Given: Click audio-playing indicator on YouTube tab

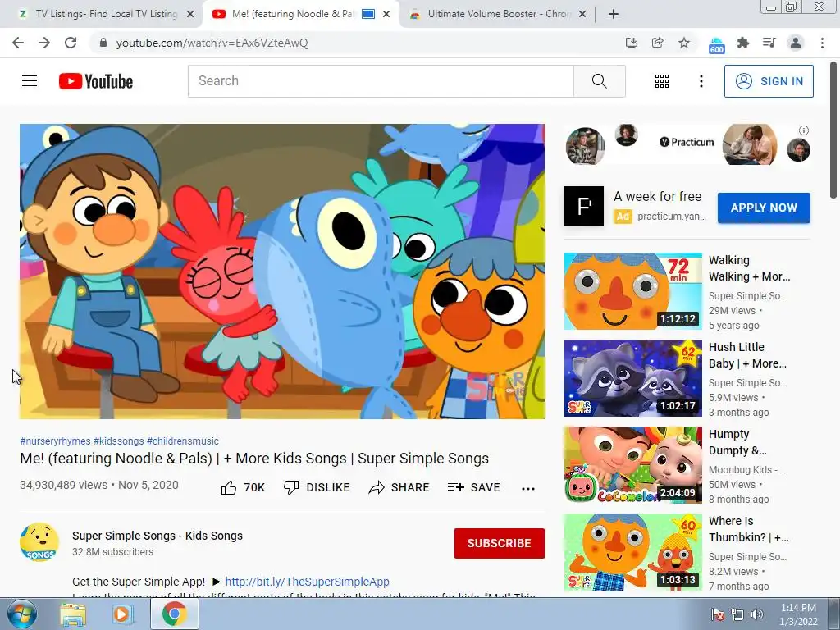Looking at the screenshot, I should point(368,14).
